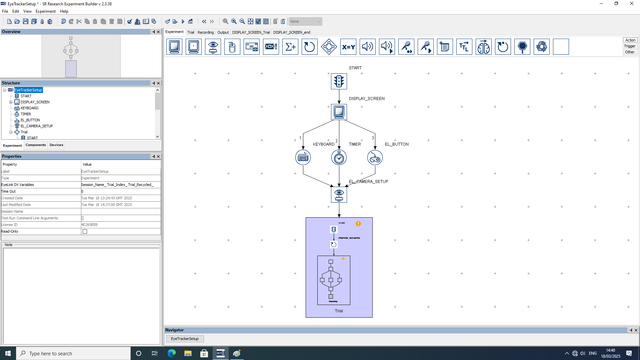Image resolution: width=640 pixels, height=360 pixels.
Task: Switch to the Components tab in Structure panel
Action: point(36,145)
